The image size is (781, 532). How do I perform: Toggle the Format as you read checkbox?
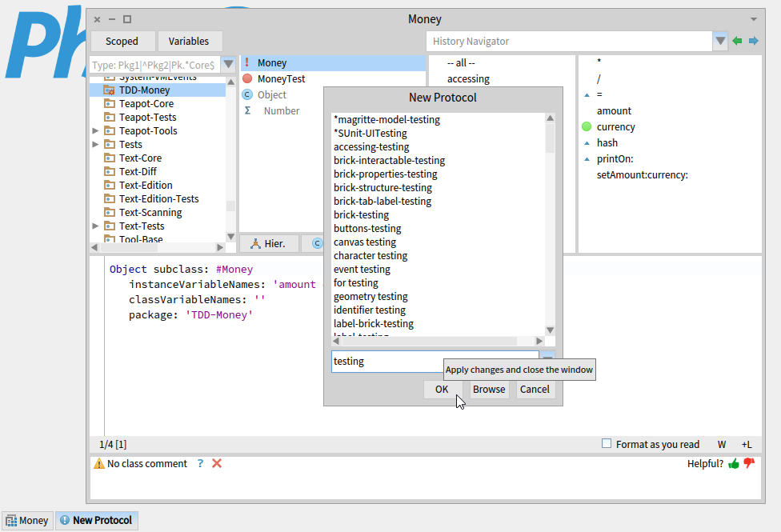[607, 443]
